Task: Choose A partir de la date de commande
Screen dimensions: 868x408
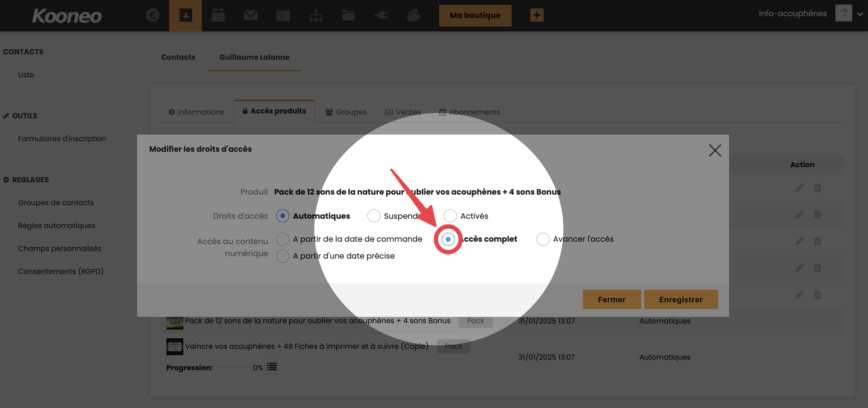Action: 282,239
